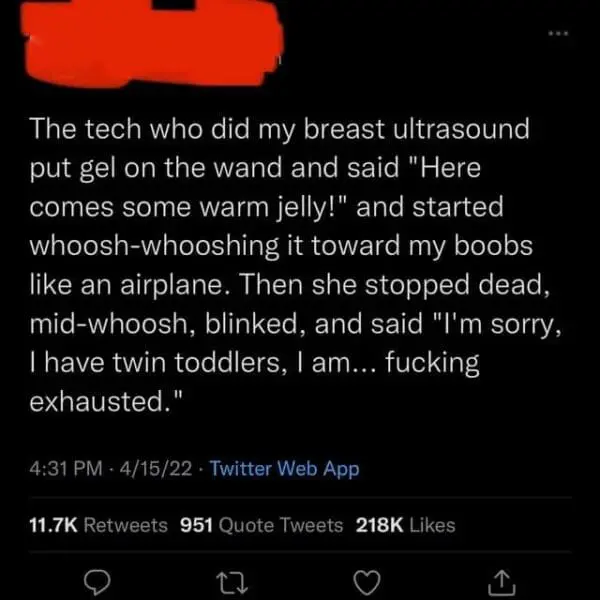Screen dimensions: 600x600
Task: View the 218K Likes list
Action: click(x=406, y=525)
